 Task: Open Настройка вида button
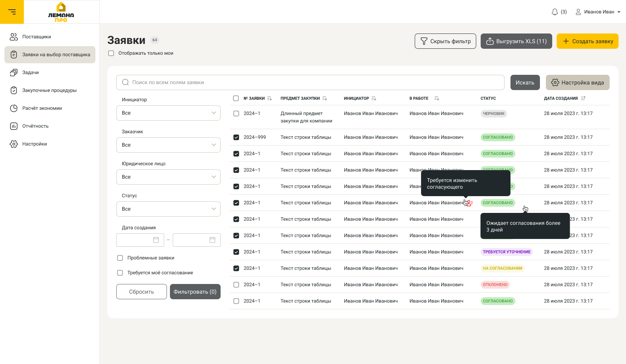point(578,83)
